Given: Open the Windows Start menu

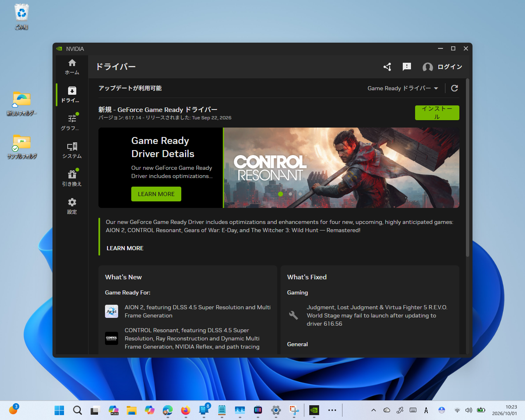Looking at the screenshot, I should click(x=59, y=410).
